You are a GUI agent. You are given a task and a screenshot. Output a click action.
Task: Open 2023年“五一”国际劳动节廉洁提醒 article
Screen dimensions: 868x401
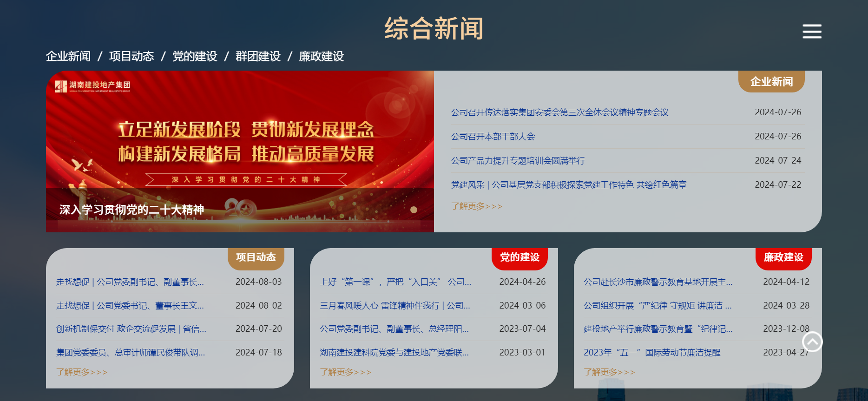[x=651, y=353]
